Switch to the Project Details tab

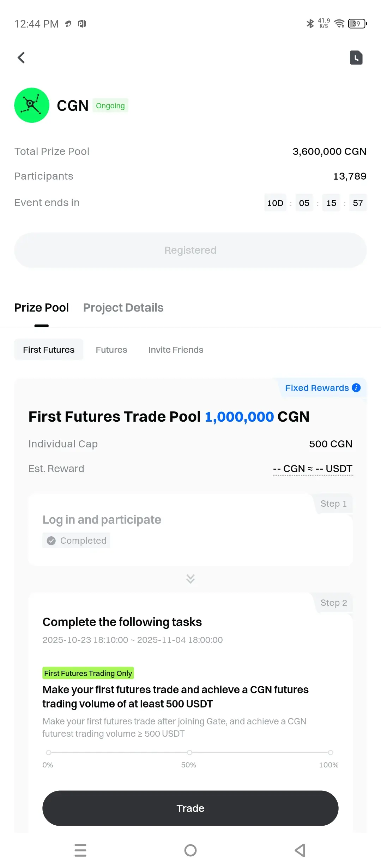pos(123,308)
